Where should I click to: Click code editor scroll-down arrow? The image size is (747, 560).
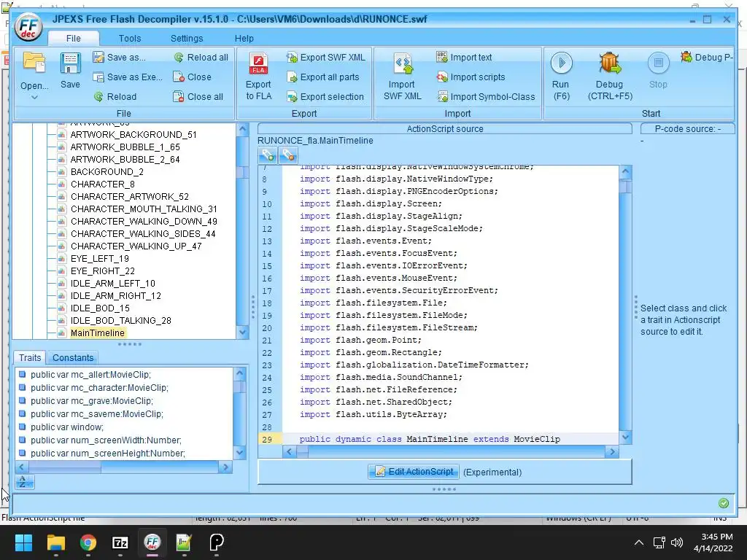tap(625, 437)
